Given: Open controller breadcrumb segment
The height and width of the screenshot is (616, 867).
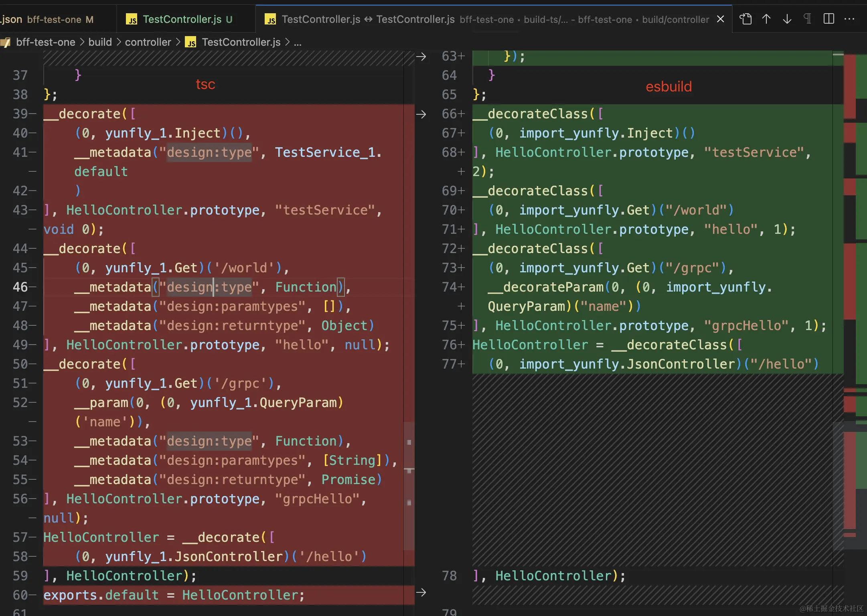Looking at the screenshot, I should [148, 42].
